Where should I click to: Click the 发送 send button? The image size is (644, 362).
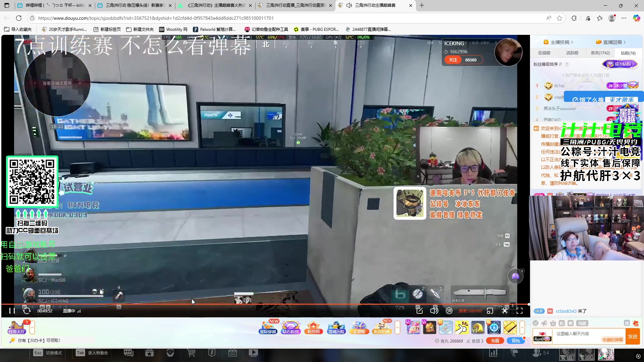[633, 337]
